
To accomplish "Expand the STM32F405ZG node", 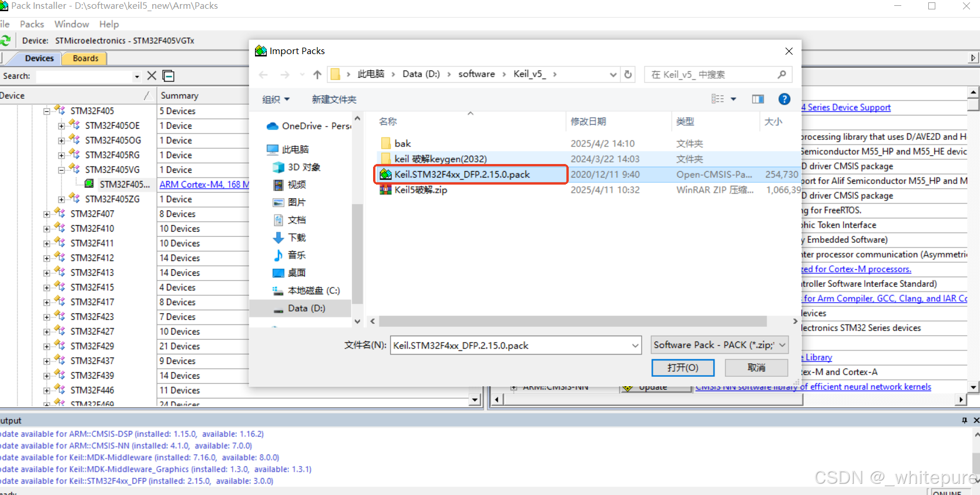I will (x=61, y=199).
